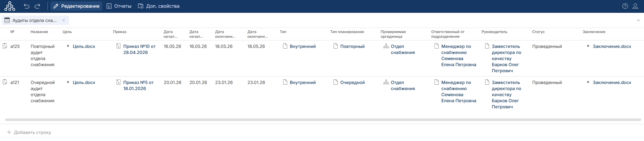Open the Отчеты menu
This screenshot has height=141, width=644.
point(119,6)
